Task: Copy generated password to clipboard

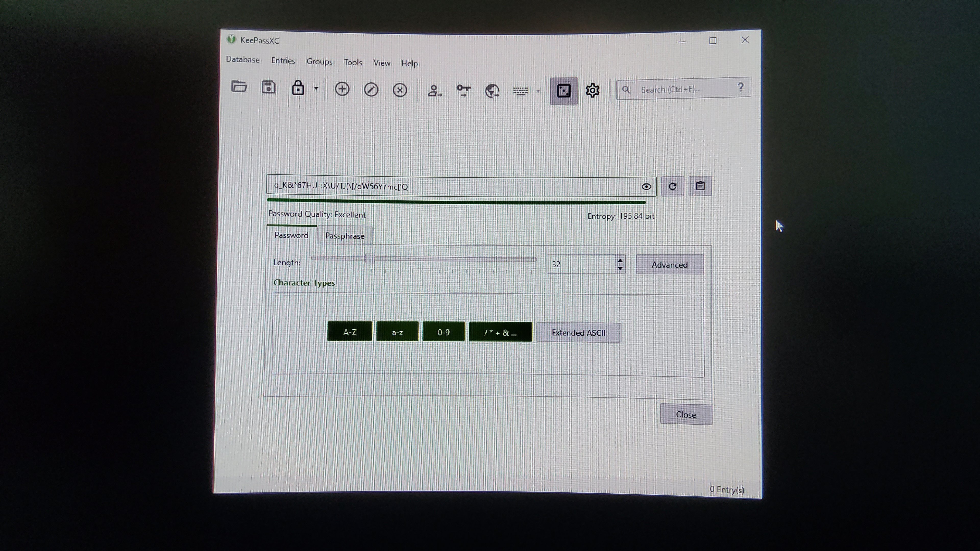Action: pos(700,186)
